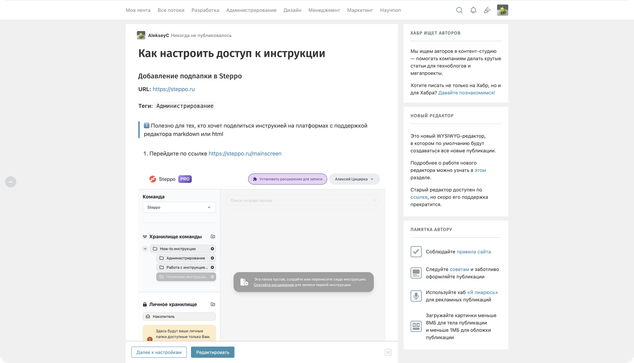Click the Поиск по всем папкам search field

click(302, 200)
